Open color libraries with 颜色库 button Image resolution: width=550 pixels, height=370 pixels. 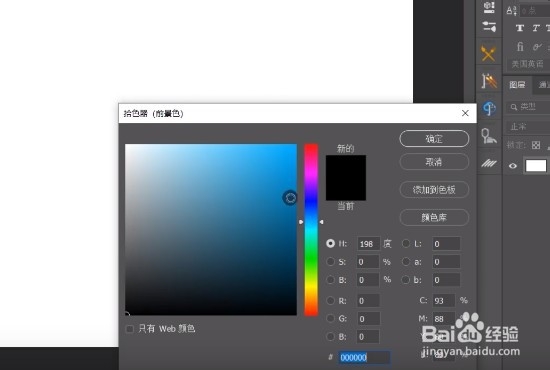coord(434,217)
